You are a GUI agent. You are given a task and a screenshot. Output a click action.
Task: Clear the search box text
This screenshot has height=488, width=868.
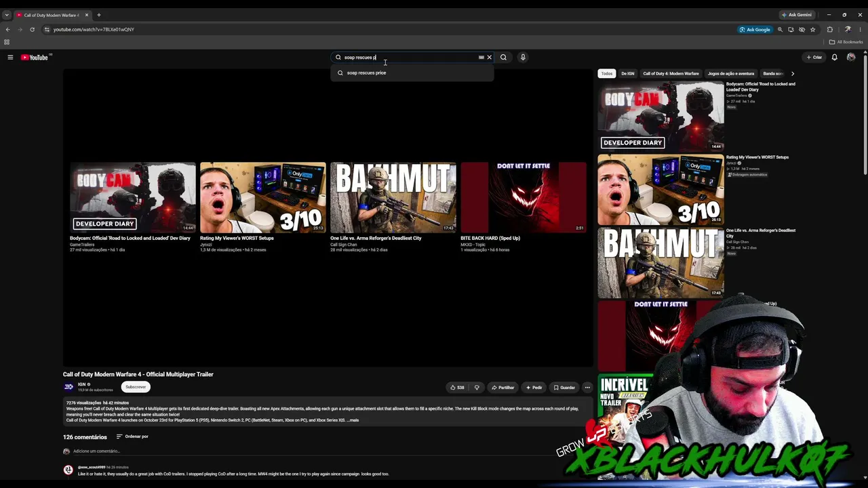489,58
